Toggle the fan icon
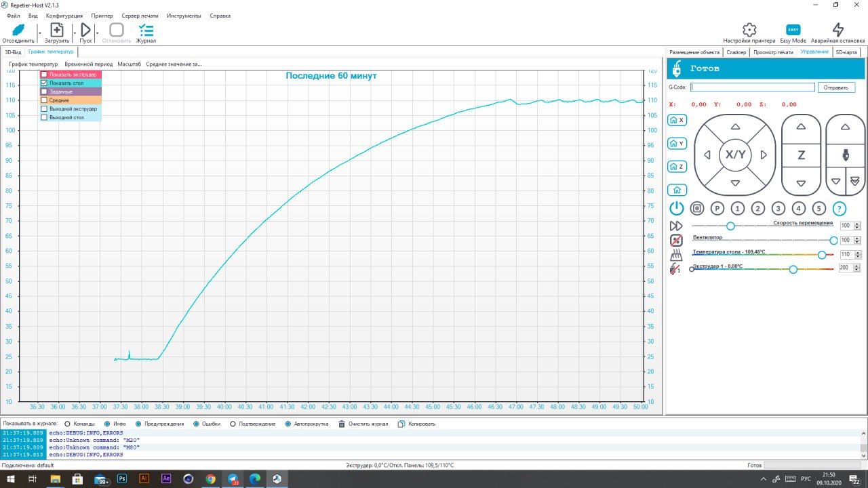Image resolution: width=868 pixels, height=488 pixels. tap(676, 240)
